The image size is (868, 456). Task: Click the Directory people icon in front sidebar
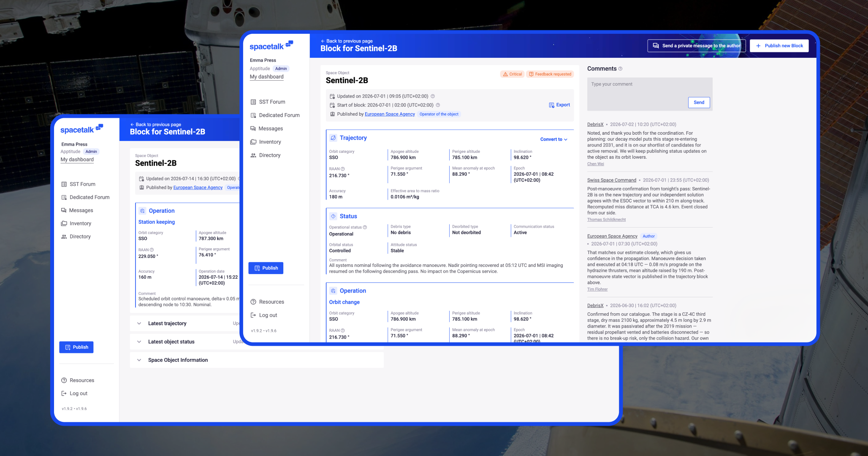pos(253,155)
